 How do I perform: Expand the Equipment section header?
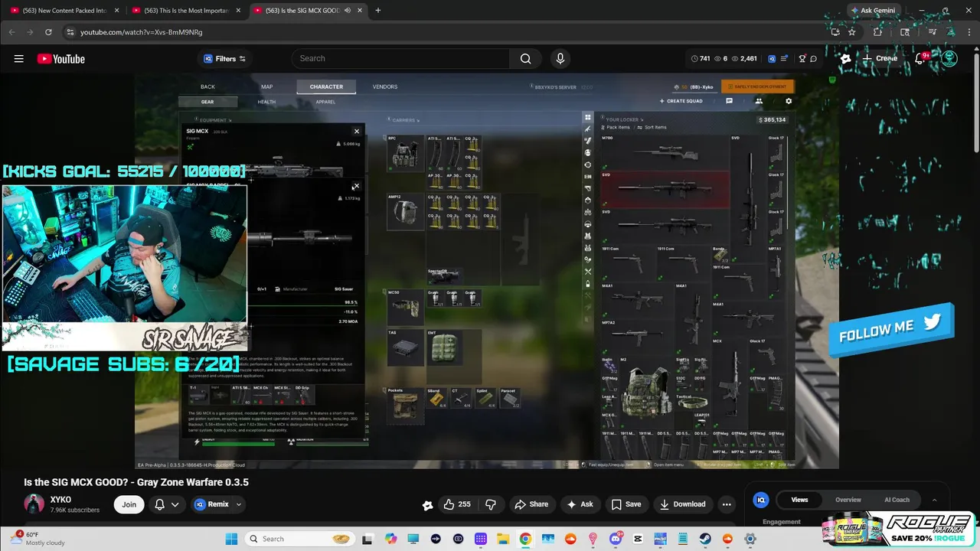pos(214,120)
